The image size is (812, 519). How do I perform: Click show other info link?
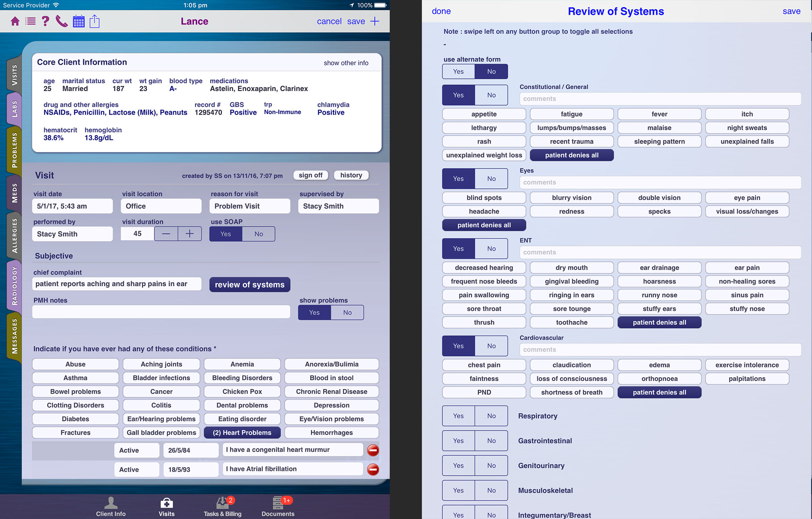tap(346, 63)
